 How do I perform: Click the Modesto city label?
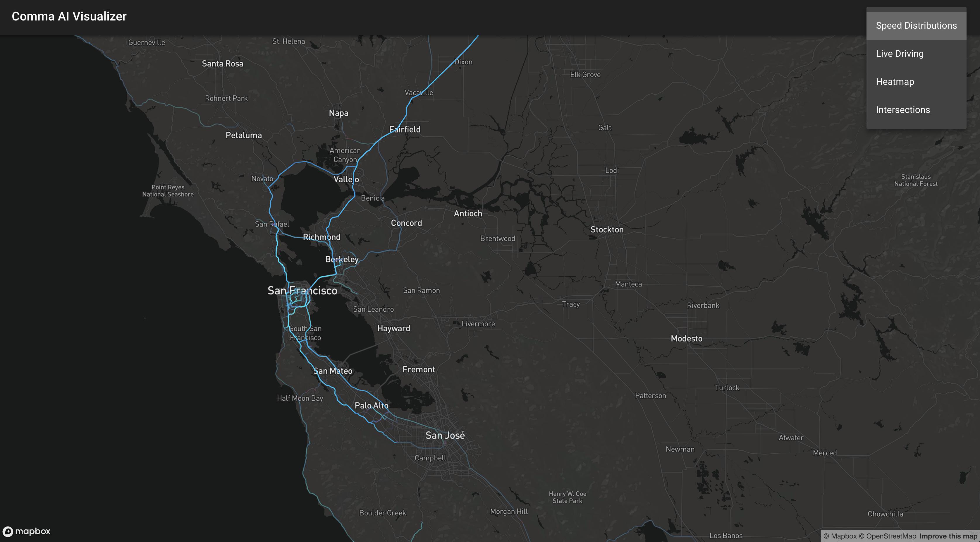(686, 338)
